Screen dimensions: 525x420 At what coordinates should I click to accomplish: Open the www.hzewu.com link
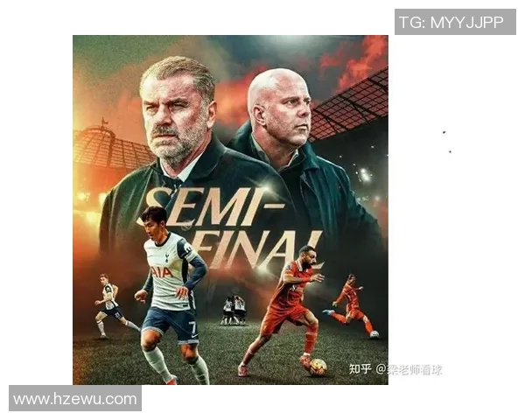pyautogui.click(x=75, y=399)
